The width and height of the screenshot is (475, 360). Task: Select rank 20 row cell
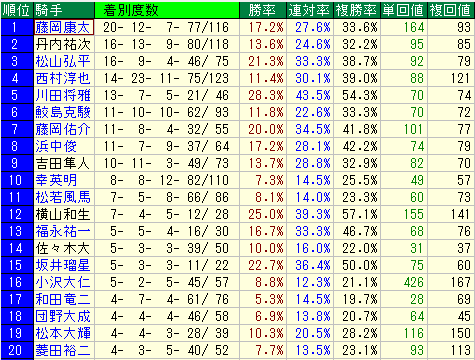(17, 350)
